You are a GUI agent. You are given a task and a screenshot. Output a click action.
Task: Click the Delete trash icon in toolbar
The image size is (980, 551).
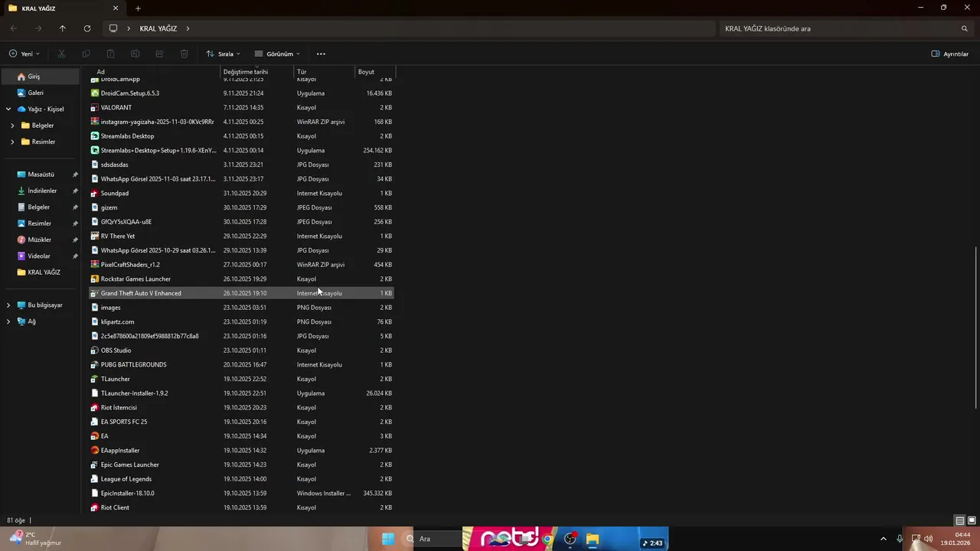184,54
